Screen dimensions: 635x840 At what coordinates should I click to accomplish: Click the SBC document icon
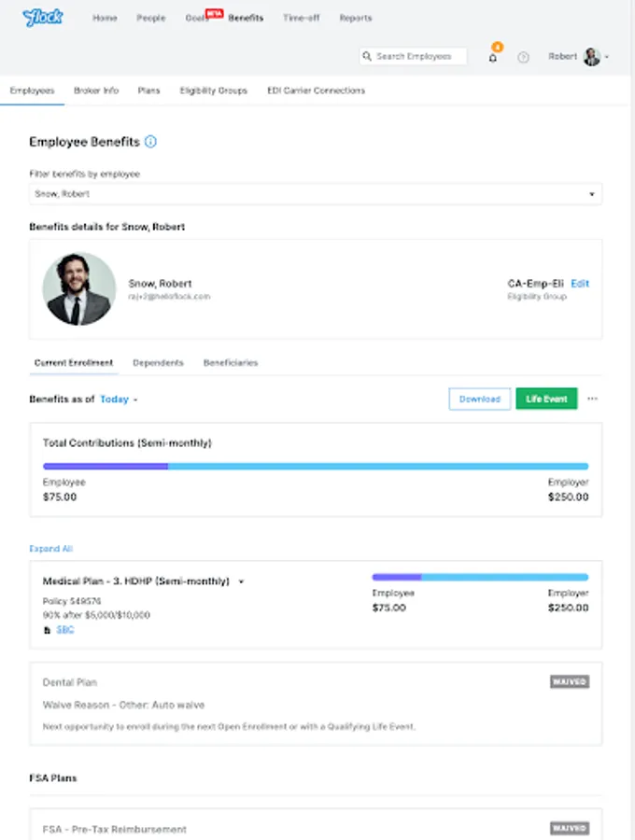pos(48,630)
